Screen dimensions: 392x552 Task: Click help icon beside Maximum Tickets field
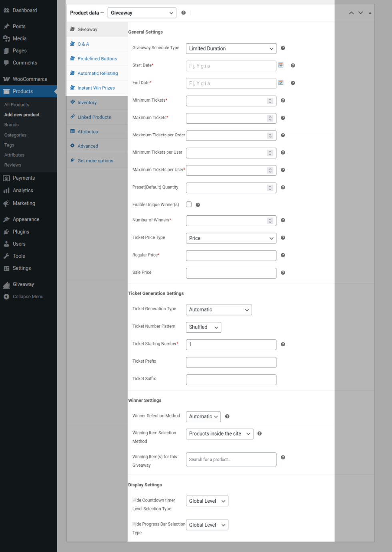pos(283,118)
